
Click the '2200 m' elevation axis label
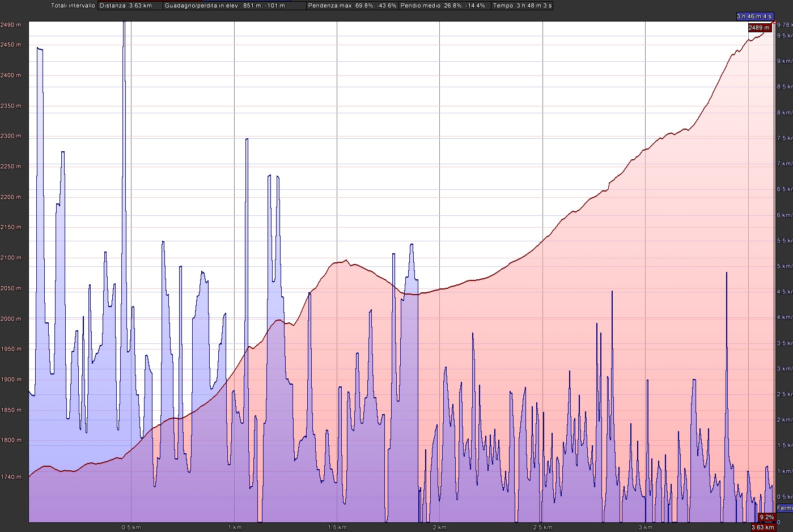pos(11,197)
